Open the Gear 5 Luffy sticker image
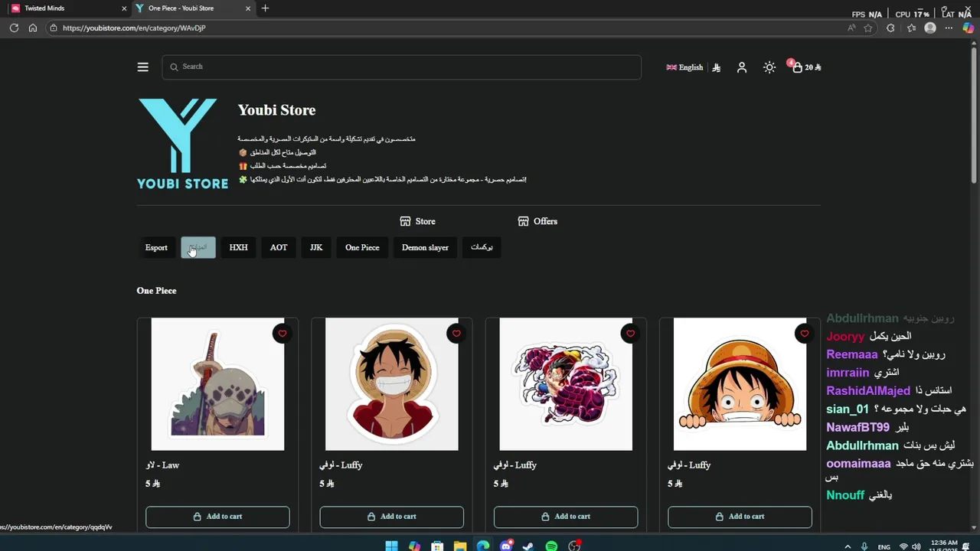Image resolution: width=980 pixels, height=551 pixels. click(566, 384)
